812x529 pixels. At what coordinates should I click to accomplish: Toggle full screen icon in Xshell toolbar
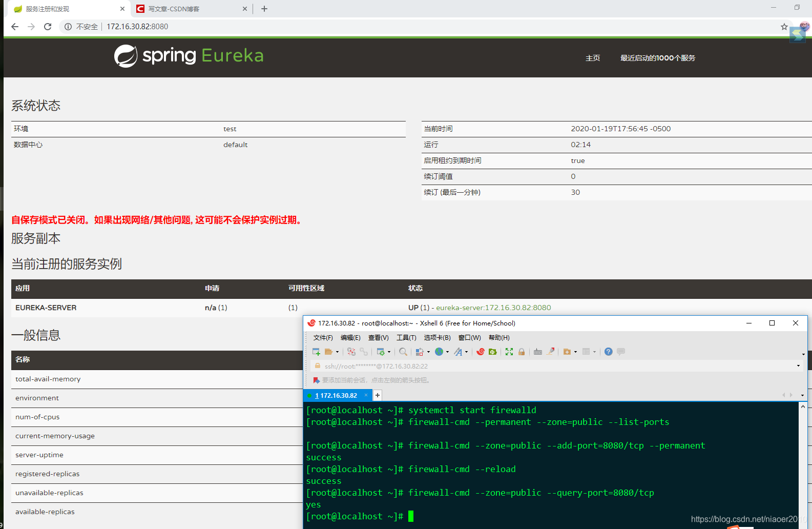point(509,352)
